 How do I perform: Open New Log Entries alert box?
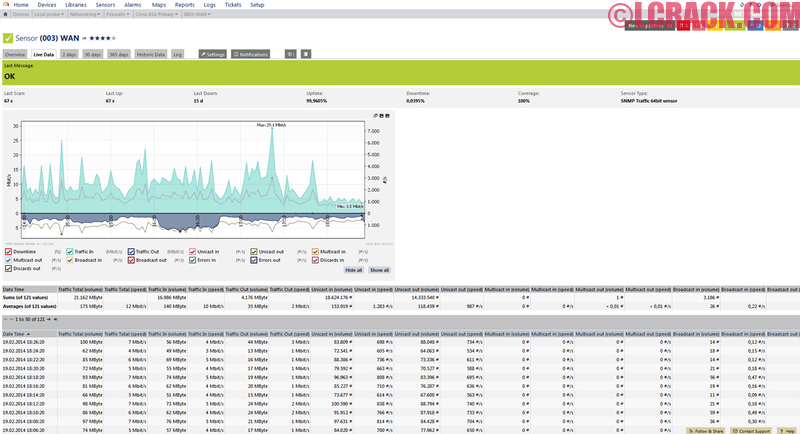click(649, 25)
